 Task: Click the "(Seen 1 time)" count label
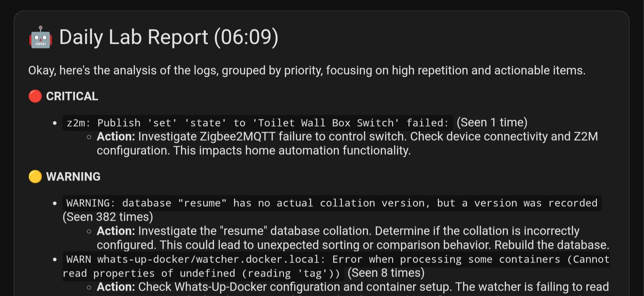point(492,122)
